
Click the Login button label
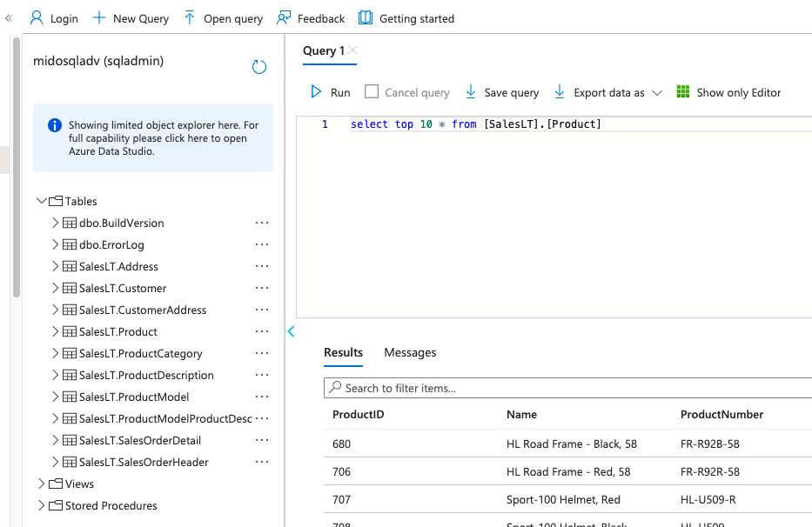(x=64, y=18)
